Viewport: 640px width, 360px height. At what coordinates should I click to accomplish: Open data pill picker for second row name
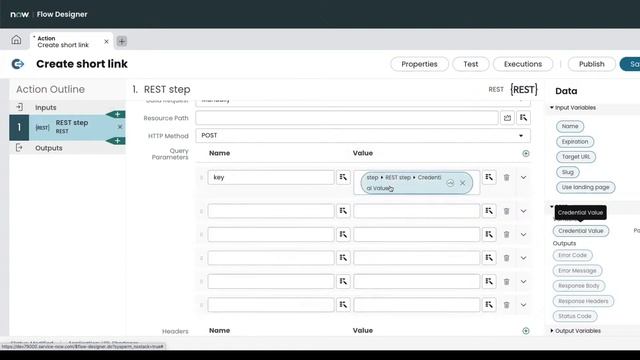(x=343, y=211)
